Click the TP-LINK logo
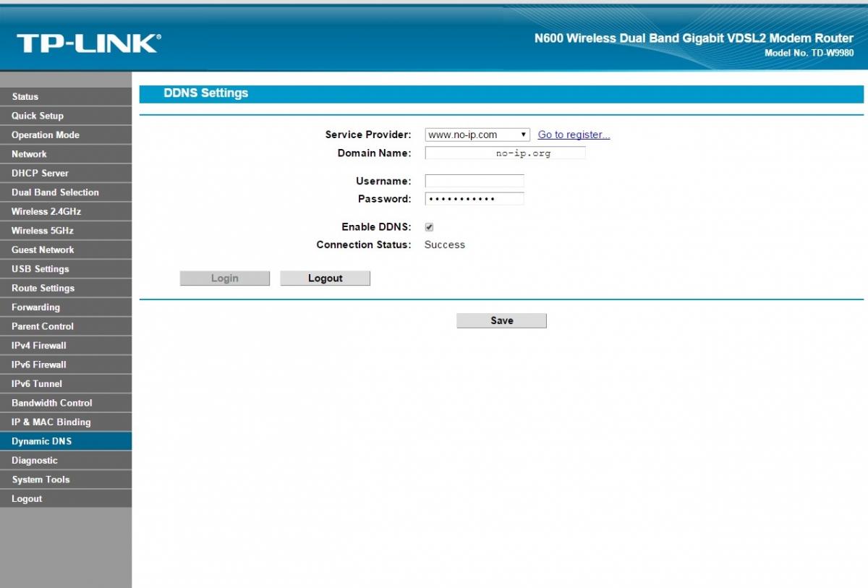Image resolution: width=868 pixels, height=588 pixels. coord(88,43)
